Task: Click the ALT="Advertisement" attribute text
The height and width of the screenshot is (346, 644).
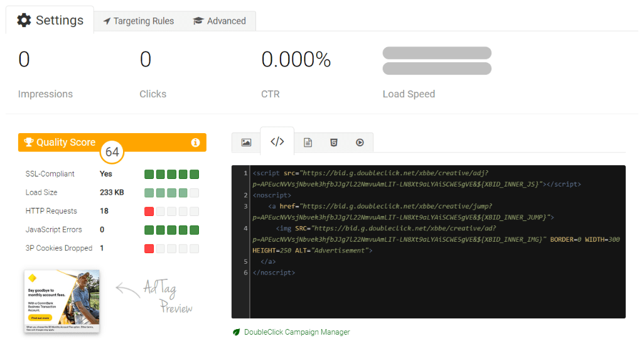Action: (332, 251)
